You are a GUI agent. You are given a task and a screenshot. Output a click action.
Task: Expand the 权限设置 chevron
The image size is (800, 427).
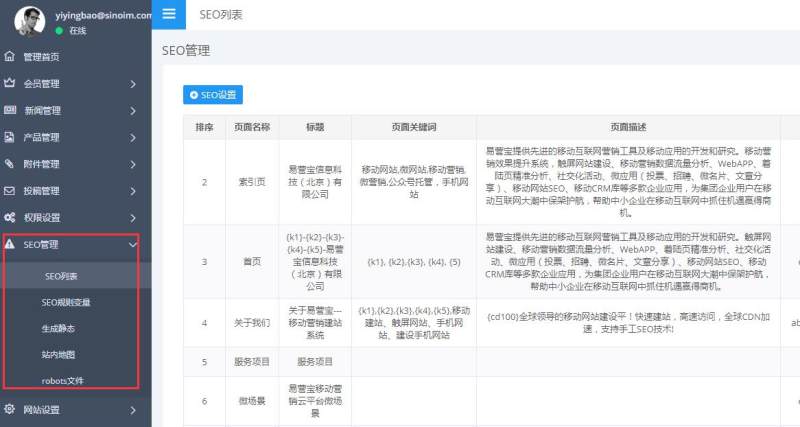pyautogui.click(x=133, y=218)
